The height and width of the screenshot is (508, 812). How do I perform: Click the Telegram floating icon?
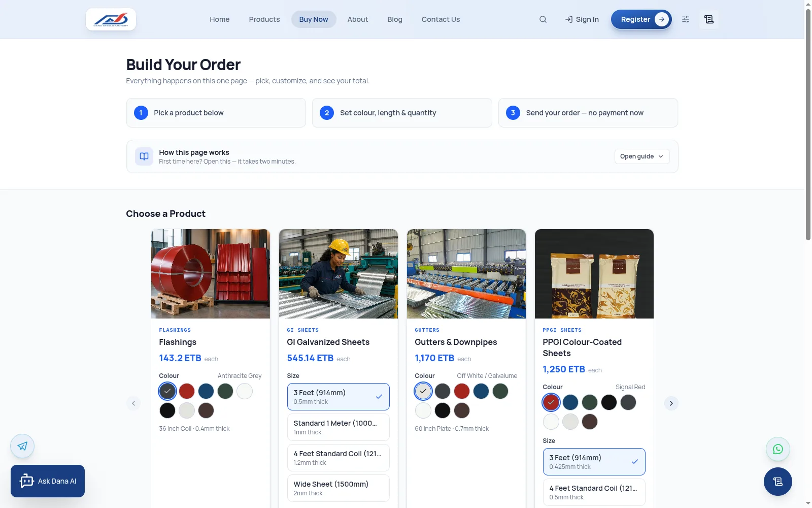[22, 446]
